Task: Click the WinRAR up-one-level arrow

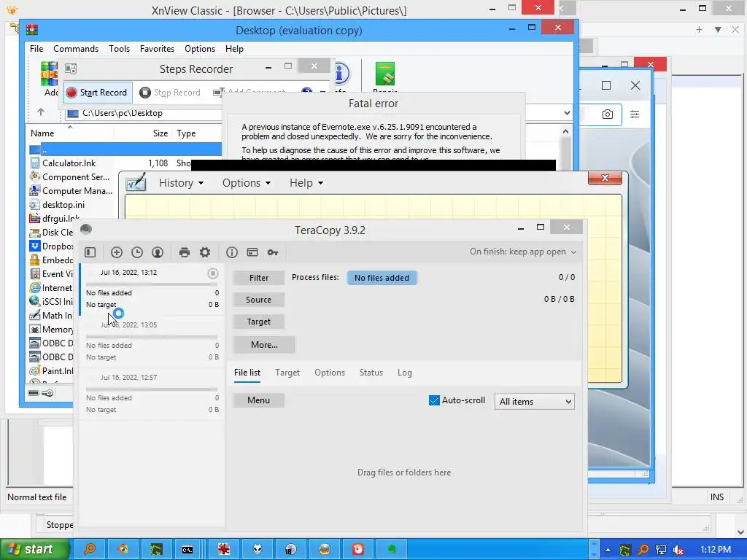Action: pos(41,112)
